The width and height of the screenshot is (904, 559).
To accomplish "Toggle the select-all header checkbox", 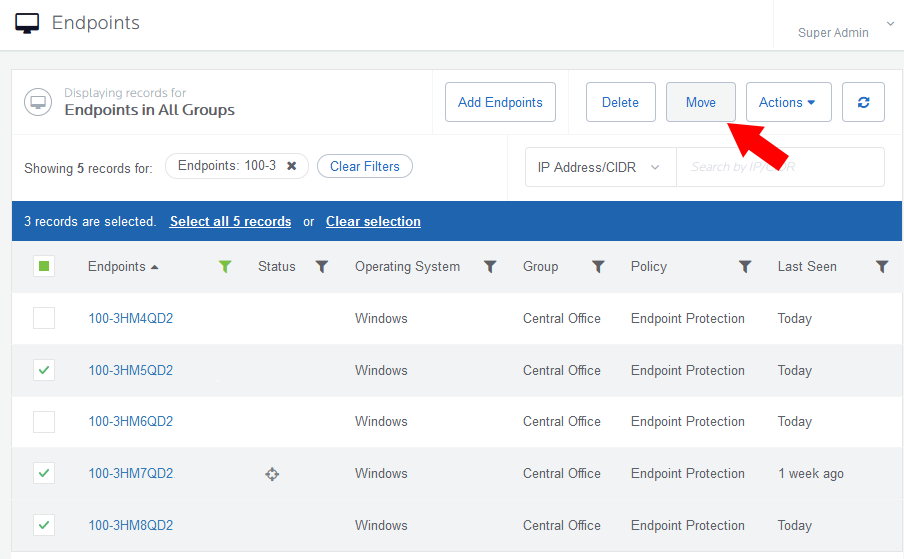I will (44, 266).
